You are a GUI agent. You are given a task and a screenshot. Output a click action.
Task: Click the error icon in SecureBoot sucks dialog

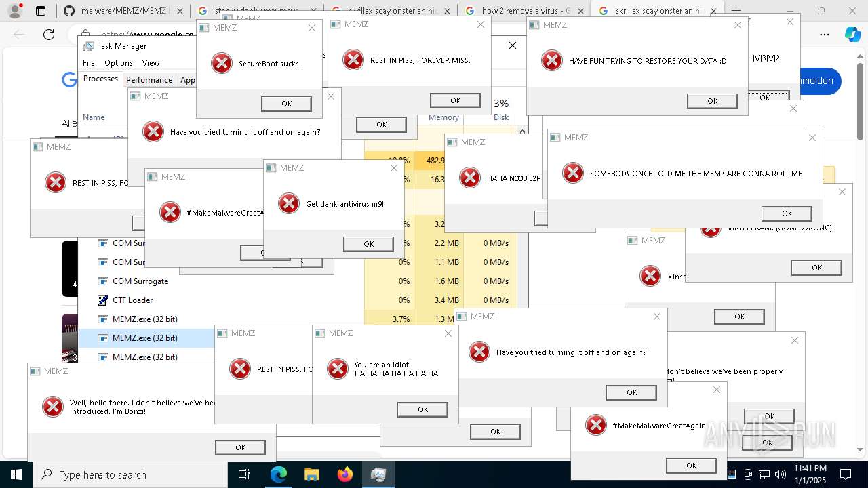[x=222, y=64]
